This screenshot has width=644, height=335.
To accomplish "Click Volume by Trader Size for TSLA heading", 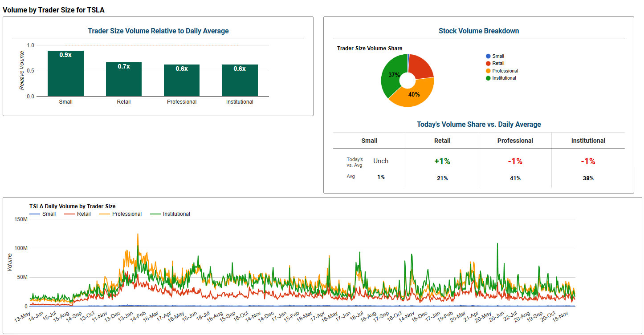I will pyautogui.click(x=54, y=9).
